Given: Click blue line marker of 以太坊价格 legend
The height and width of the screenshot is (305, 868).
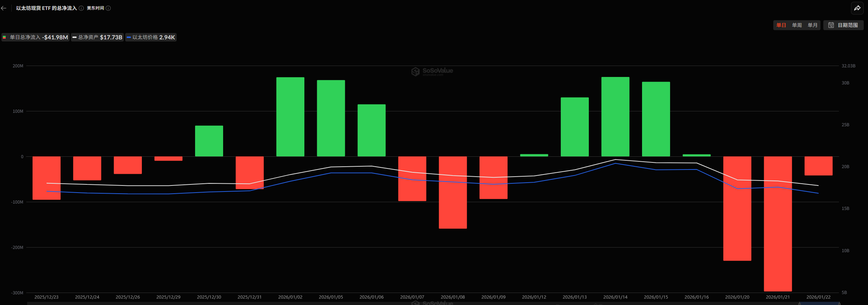Looking at the screenshot, I should pyautogui.click(x=129, y=37).
